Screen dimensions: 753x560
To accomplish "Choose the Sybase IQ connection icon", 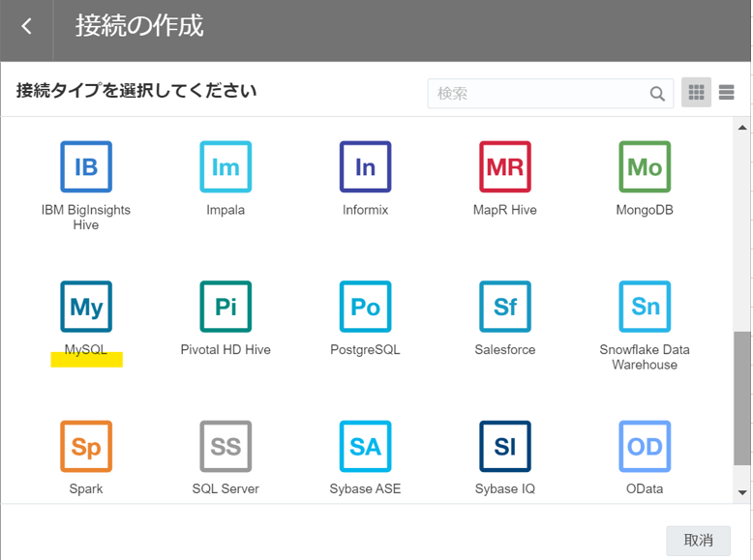I will click(505, 446).
